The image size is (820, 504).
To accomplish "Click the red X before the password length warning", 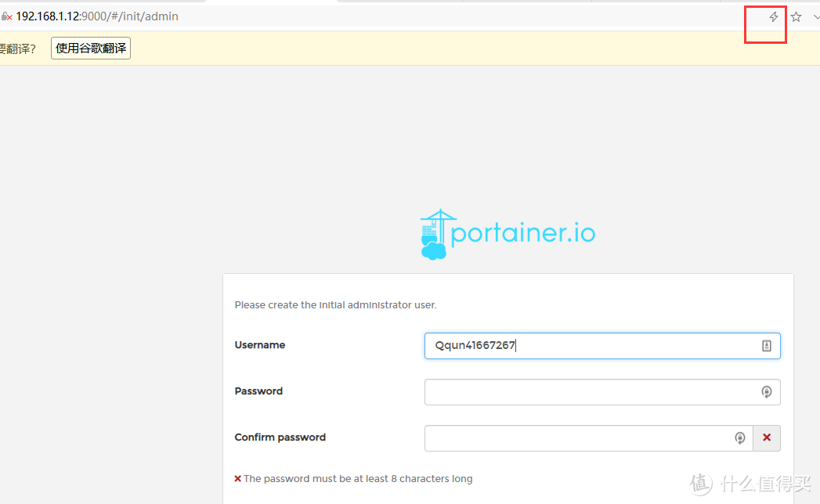I will (238, 479).
